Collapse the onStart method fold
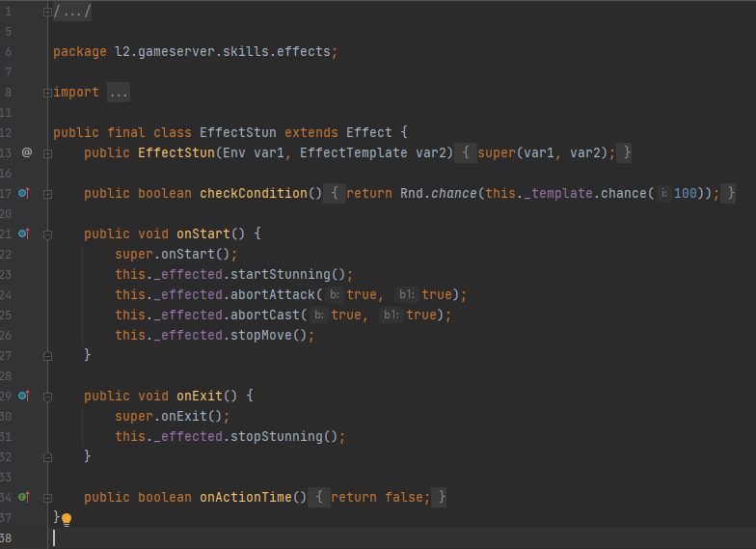 47,234
